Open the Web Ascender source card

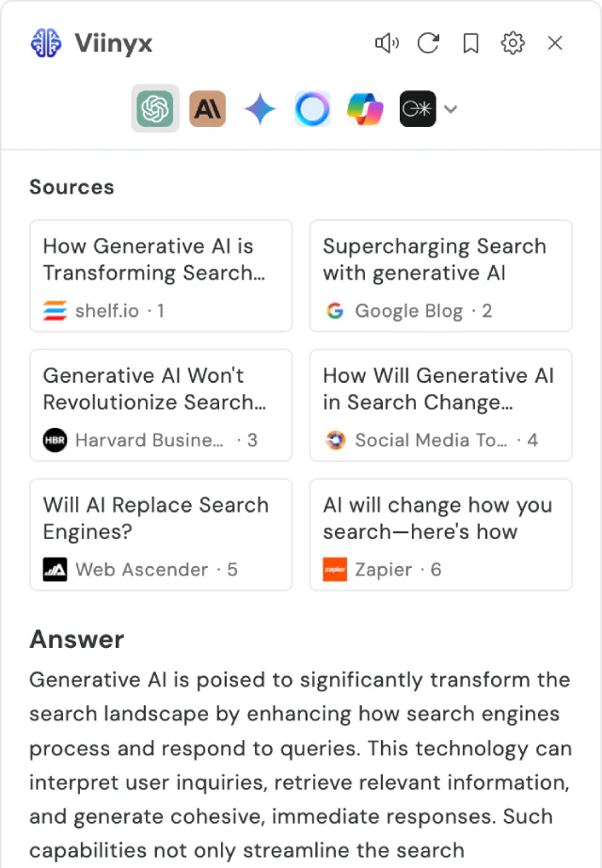click(x=161, y=534)
